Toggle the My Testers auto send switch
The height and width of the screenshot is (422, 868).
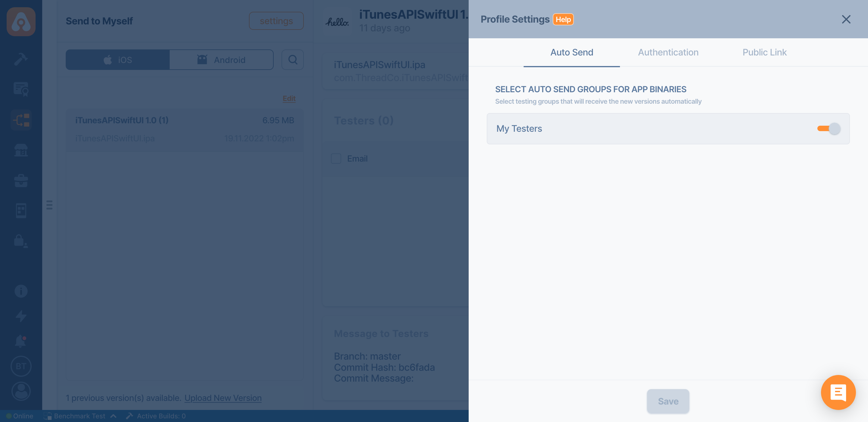[x=829, y=128]
